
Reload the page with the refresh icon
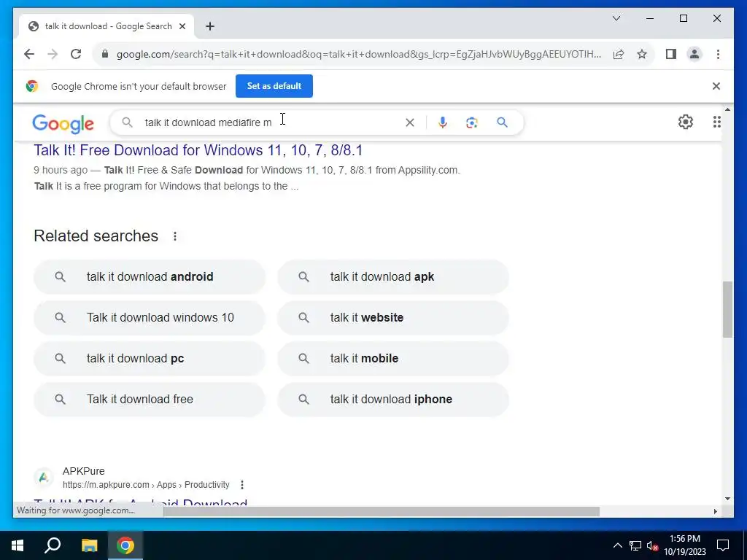coord(76,54)
